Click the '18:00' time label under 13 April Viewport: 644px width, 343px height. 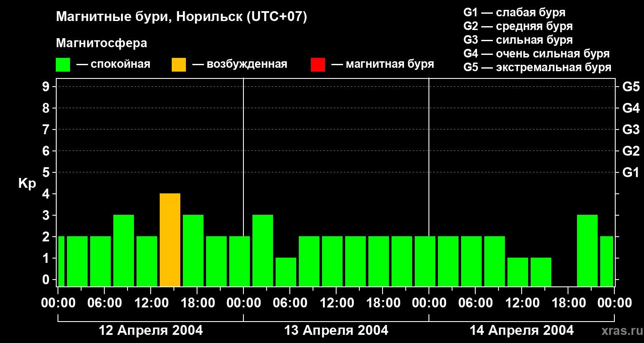pos(383,303)
